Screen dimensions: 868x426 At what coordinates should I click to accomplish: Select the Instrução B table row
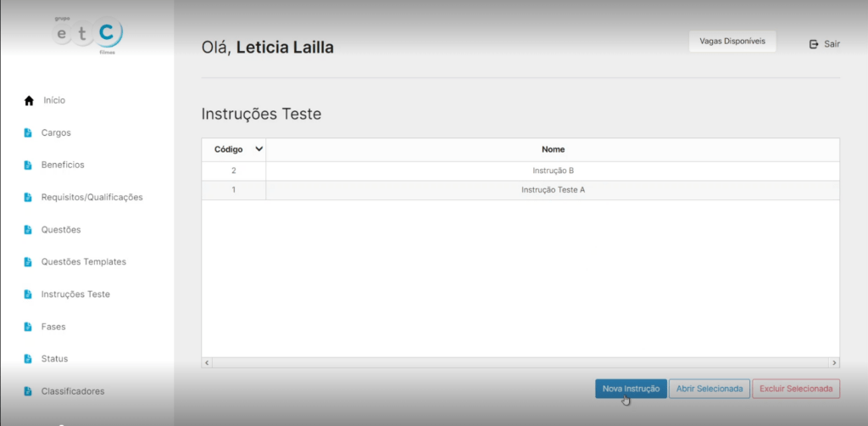pos(553,171)
